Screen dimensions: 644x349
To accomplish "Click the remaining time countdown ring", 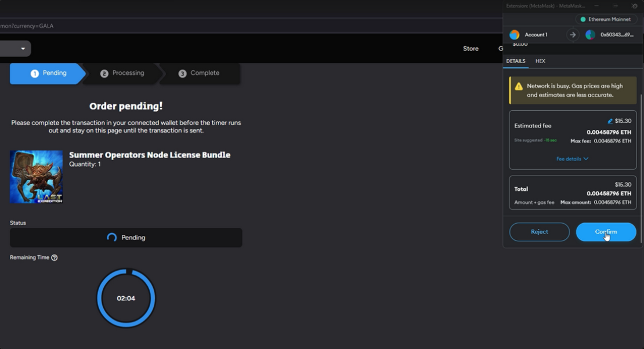I will 126,298.
